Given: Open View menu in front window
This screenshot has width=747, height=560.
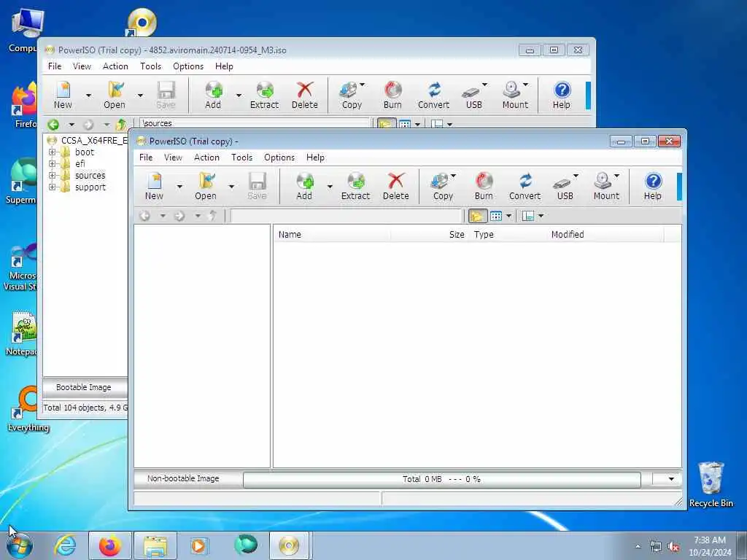Looking at the screenshot, I should (x=173, y=157).
